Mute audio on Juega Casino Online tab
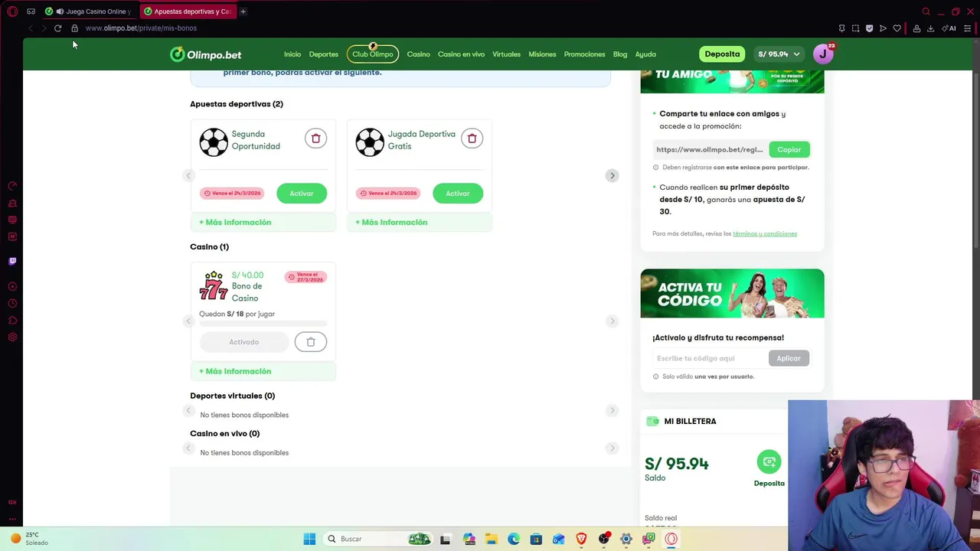980x551 pixels. [60, 11]
